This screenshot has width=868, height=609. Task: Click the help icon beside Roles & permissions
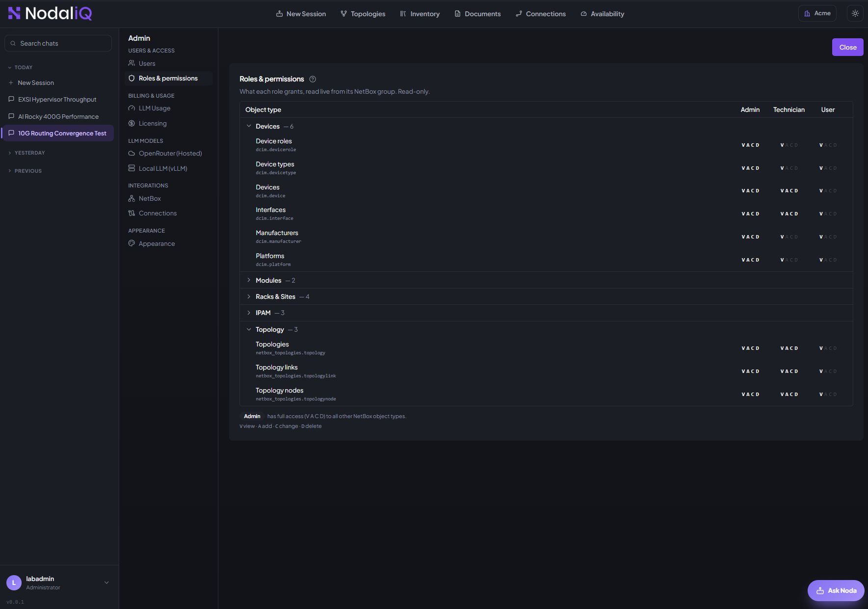(313, 79)
